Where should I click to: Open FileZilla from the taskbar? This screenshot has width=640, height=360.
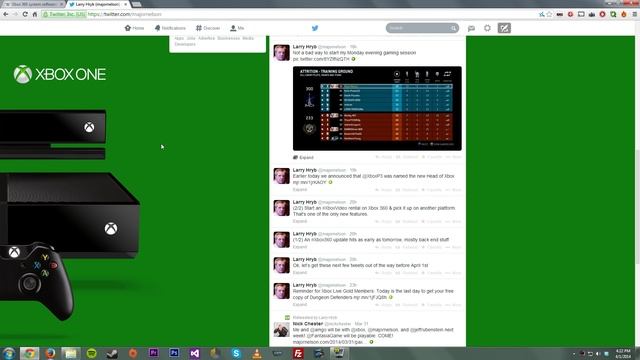298,353
